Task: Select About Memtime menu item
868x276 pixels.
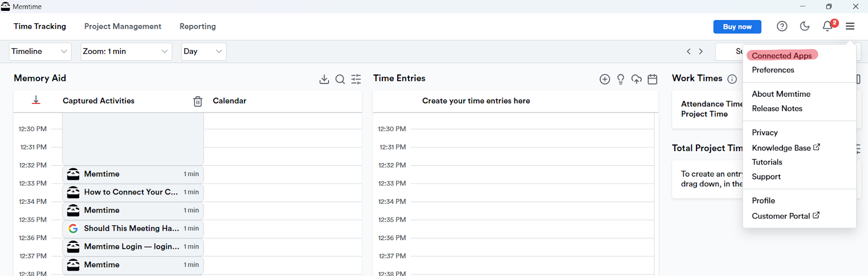Action: [781, 94]
